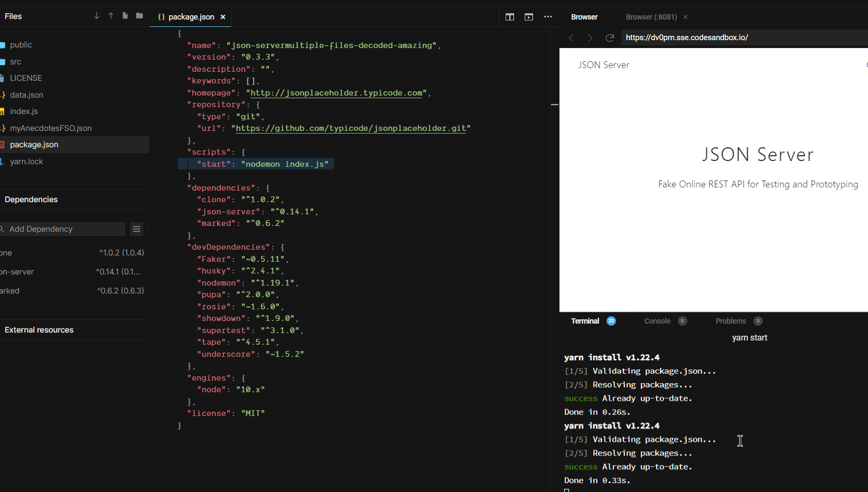The image size is (868, 492).
Task: Open the dependency list menu icon
Action: [136, 229]
